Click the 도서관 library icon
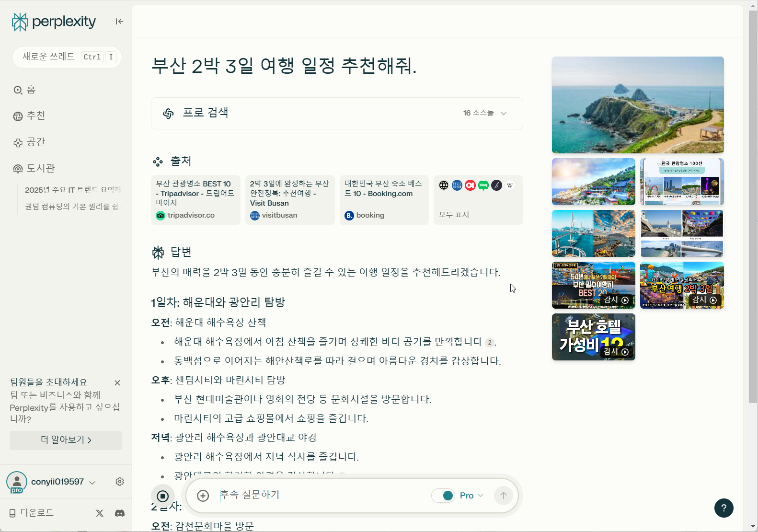The width and height of the screenshot is (758, 532). coord(18,169)
